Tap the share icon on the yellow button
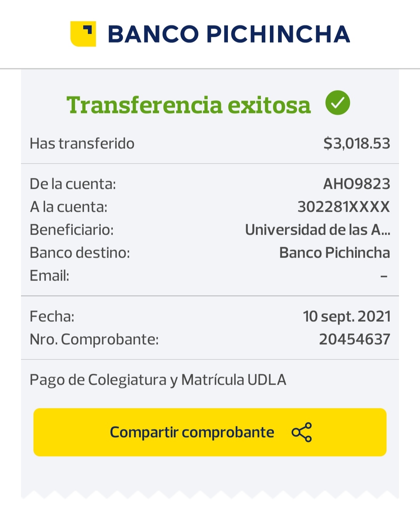The height and width of the screenshot is (513, 420). (302, 432)
